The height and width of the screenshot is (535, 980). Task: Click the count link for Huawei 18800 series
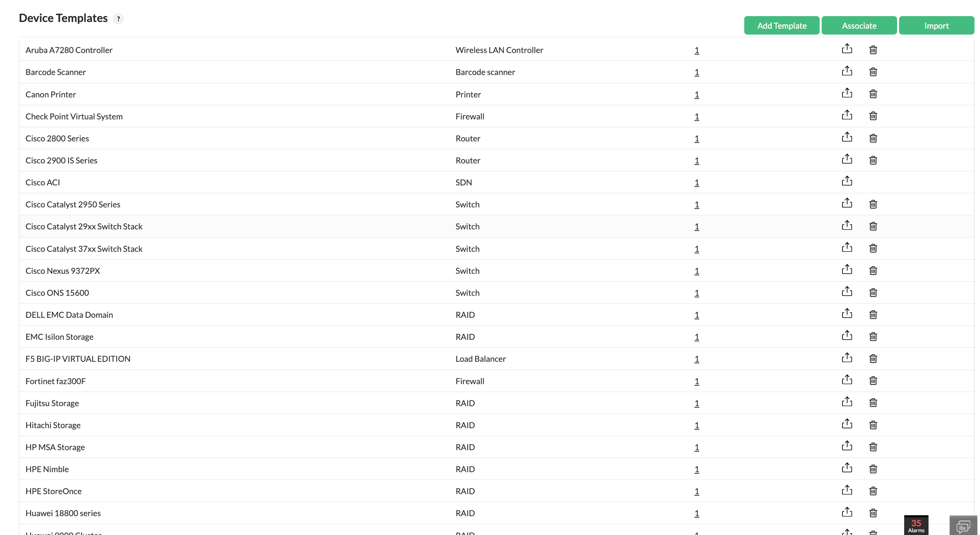(697, 513)
